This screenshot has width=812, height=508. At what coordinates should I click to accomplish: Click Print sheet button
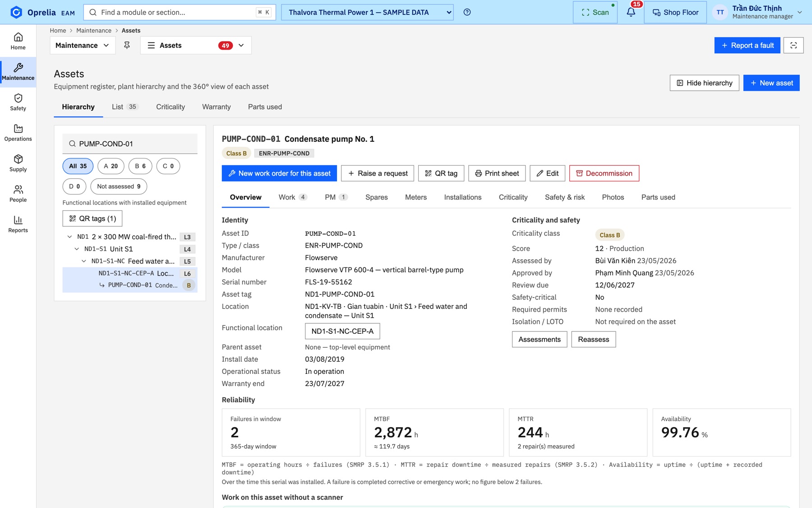tap(497, 173)
